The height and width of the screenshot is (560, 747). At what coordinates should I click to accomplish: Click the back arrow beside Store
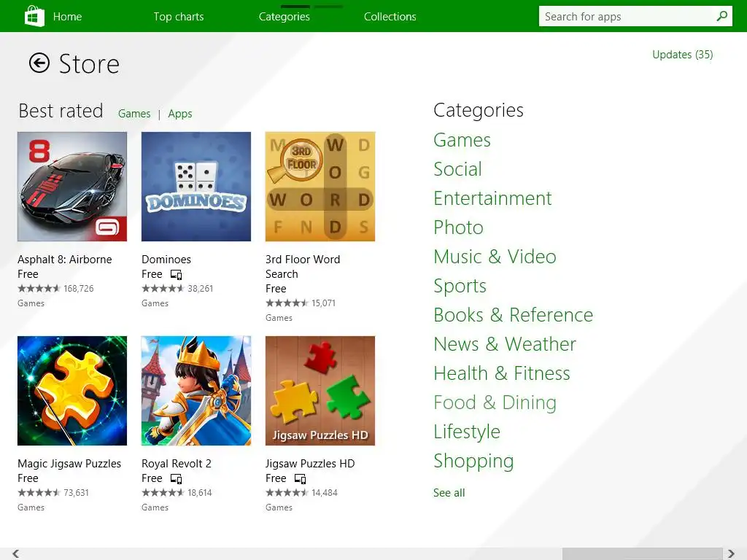point(39,63)
